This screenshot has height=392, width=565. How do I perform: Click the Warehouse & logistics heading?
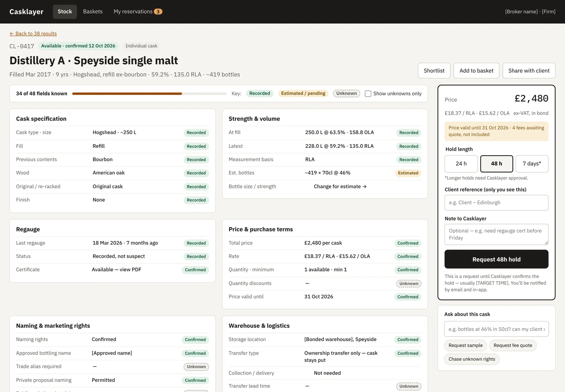259,326
